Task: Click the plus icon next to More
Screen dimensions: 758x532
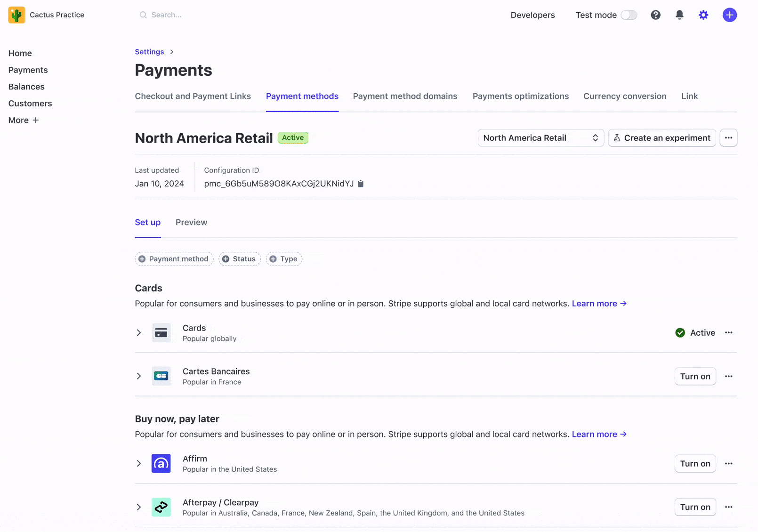Action: coord(36,120)
